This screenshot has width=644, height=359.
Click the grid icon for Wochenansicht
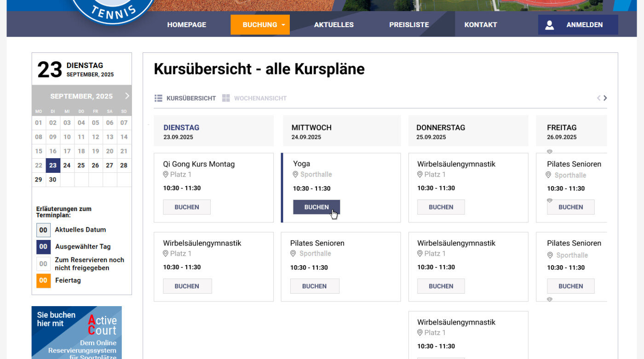226,98
